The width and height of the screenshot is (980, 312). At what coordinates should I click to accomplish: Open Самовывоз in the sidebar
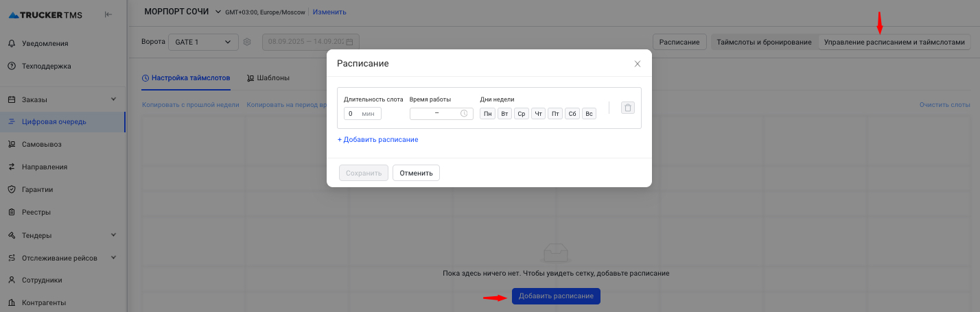tap(46, 145)
